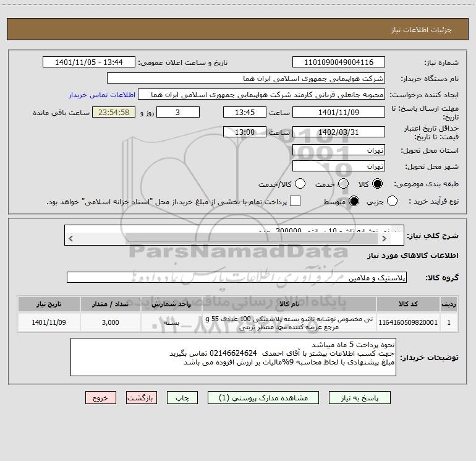
Task: Click the need date cell 1401/11/09
Action: point(49,322)
